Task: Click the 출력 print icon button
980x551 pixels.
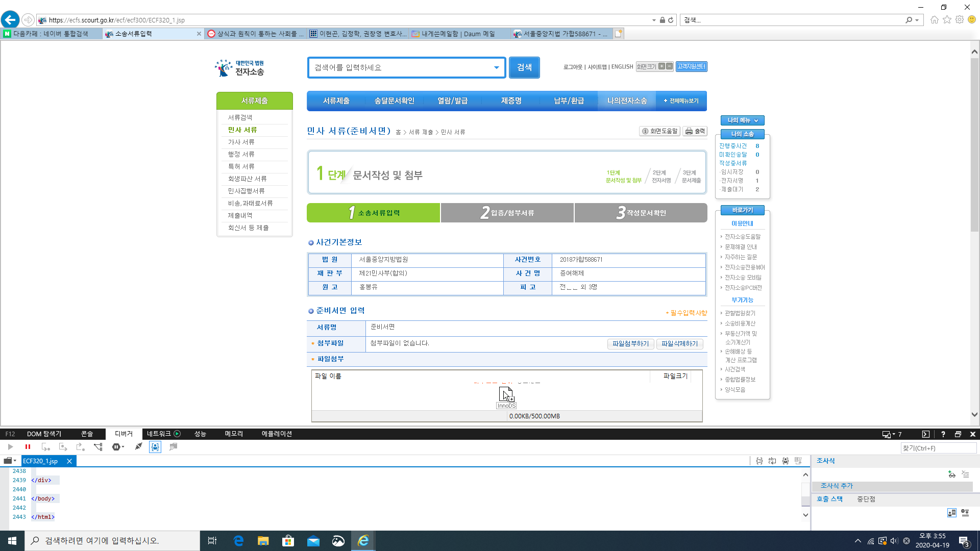Action: [695, 131]
